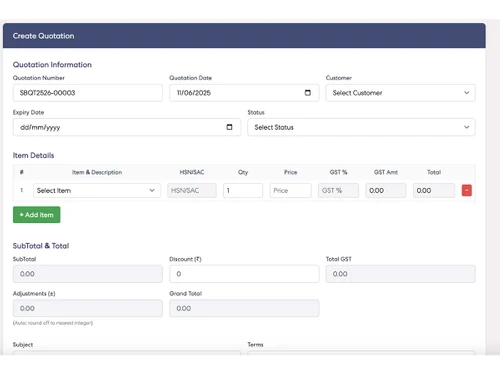The image size is (500, 375).
Task: Click the Item Details heading
Action: coord(33,155)
